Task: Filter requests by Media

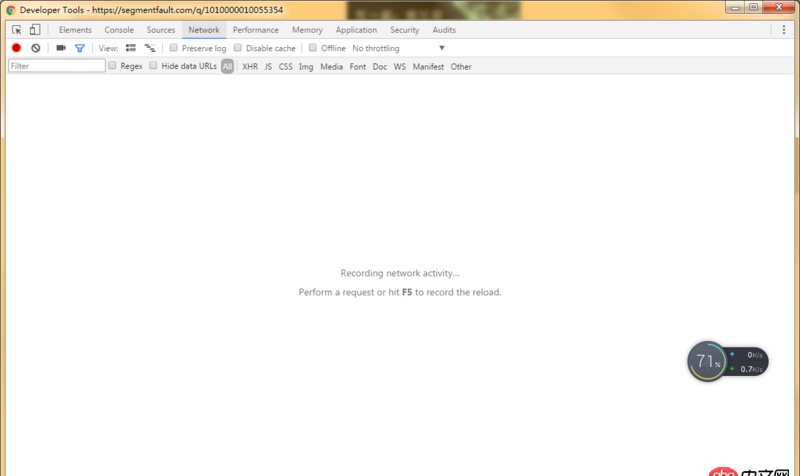Action: tap(332, 66)
